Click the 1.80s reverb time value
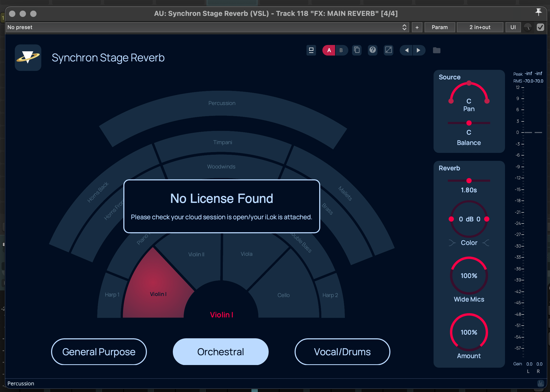This screenshot has height=392, width=550. 469,190
